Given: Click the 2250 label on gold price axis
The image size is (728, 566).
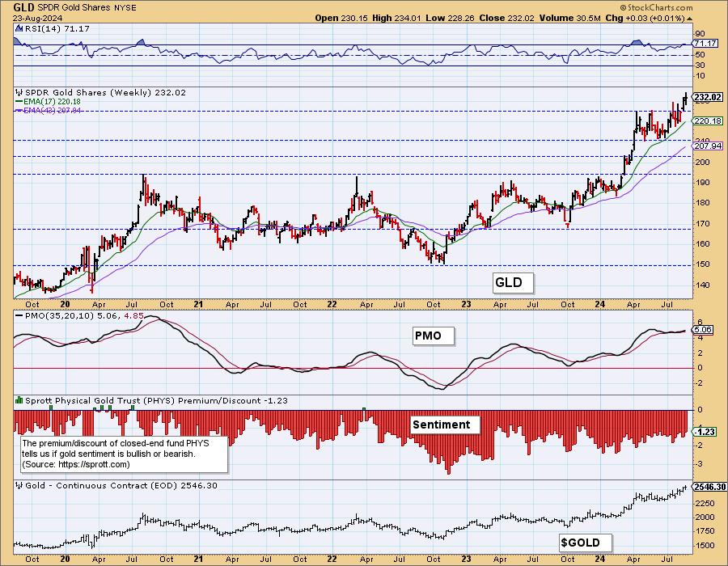Looking at the screenshot, I should [x=705, y=504].
